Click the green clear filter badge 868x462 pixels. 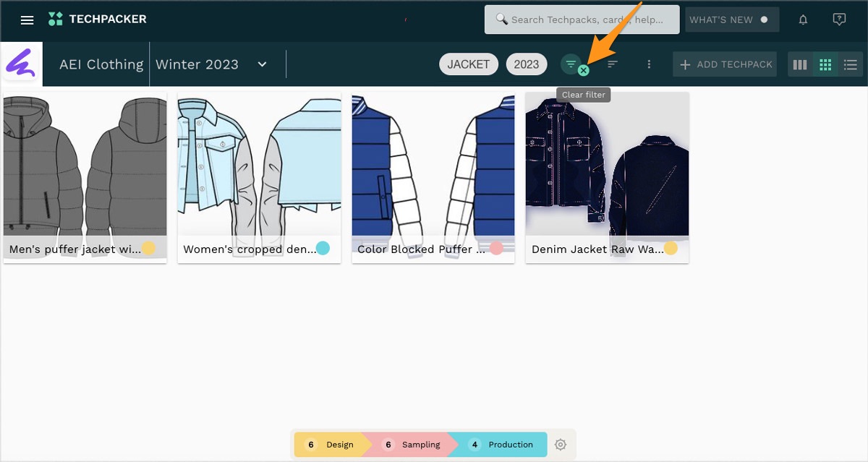coord(583,71)
